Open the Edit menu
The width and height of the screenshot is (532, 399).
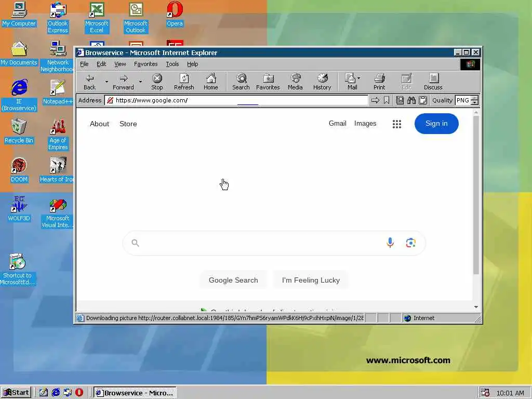pyautogui.click(x=101, y=64)
